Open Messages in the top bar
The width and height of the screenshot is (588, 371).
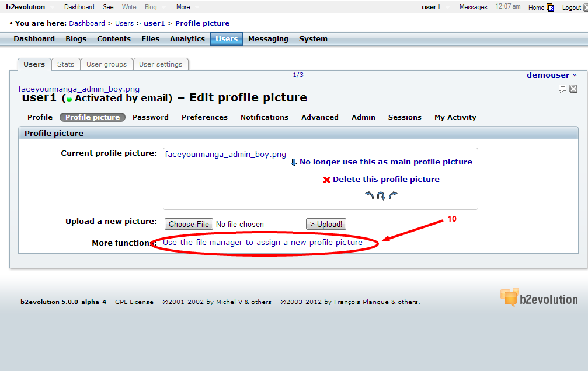[x=473, y=7]
